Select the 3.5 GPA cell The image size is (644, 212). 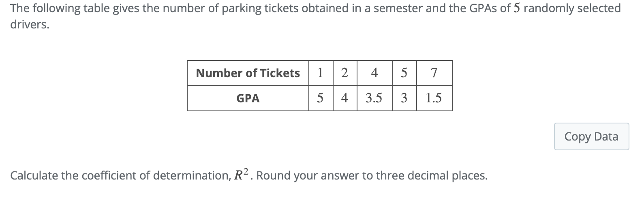[374, 98]
